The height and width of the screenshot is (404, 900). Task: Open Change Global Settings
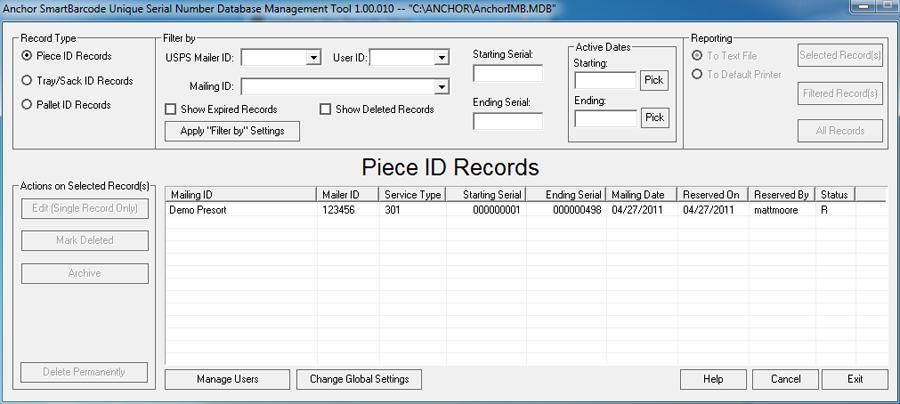(x=359, y=379)
